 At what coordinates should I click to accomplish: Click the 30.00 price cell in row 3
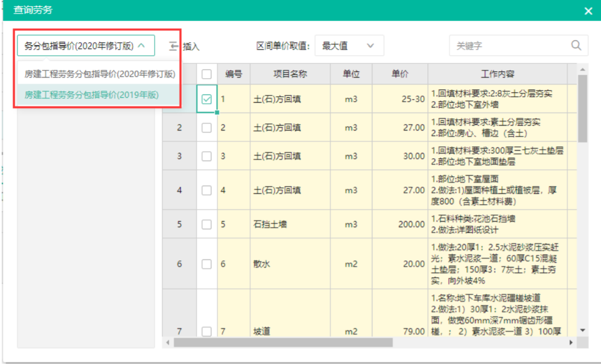(x=400, y=156)
